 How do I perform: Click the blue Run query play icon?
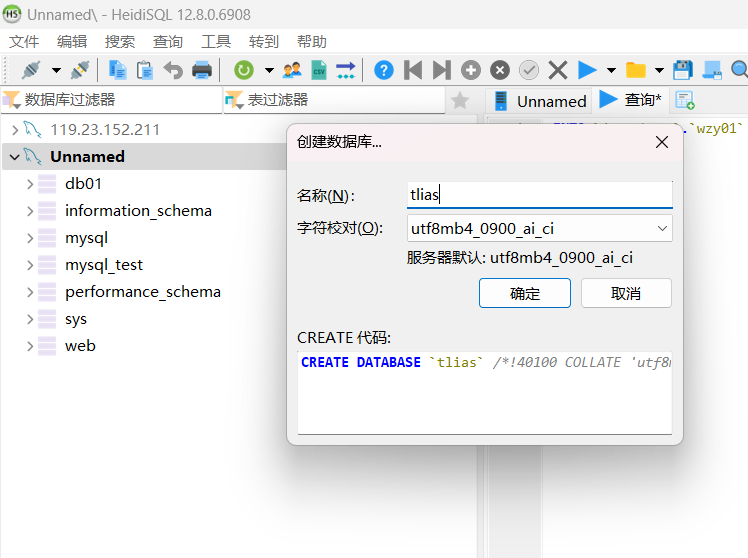(x=587, y=70)
